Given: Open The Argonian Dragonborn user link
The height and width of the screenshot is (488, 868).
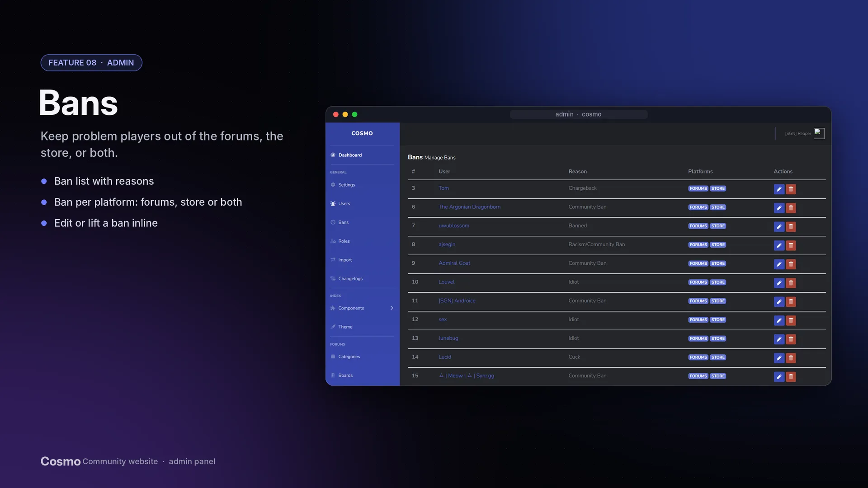Looking at the screenshot, I should tap(469, 207).
